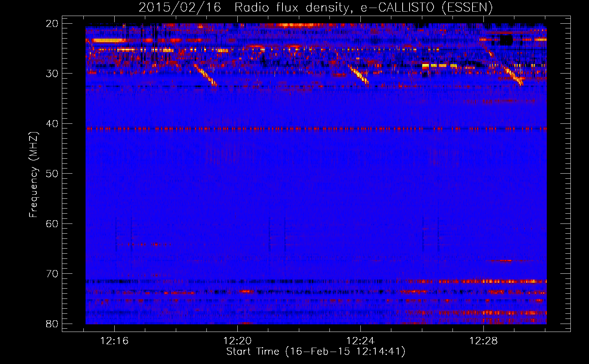Click the 20 frequency tick label
Image resolution: width=589 pixels, height=364 pixels.
pyautogui.click(x=52, y=24)
